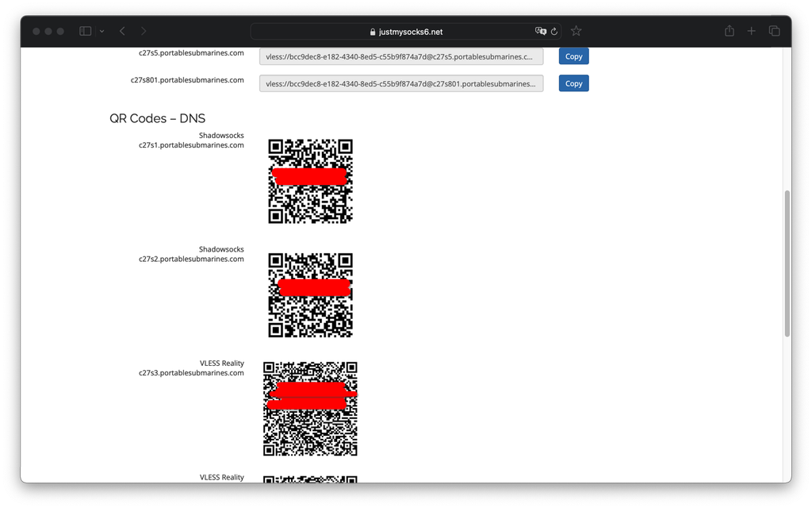Close the Safari window red button
Viewport: 812px width, 508px height.
coord(36,31)
